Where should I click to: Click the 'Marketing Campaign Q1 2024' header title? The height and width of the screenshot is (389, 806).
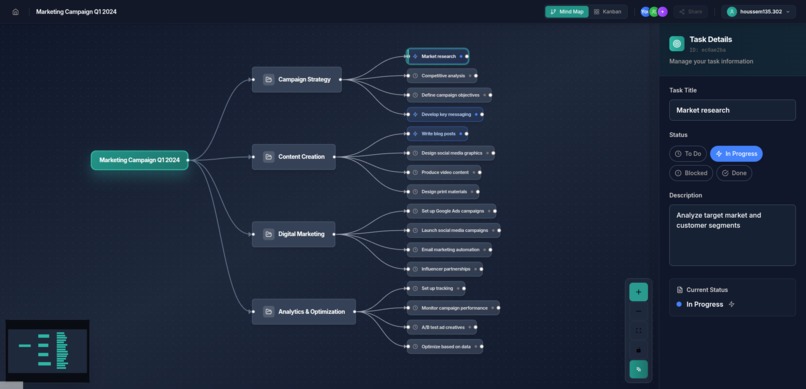76,11
